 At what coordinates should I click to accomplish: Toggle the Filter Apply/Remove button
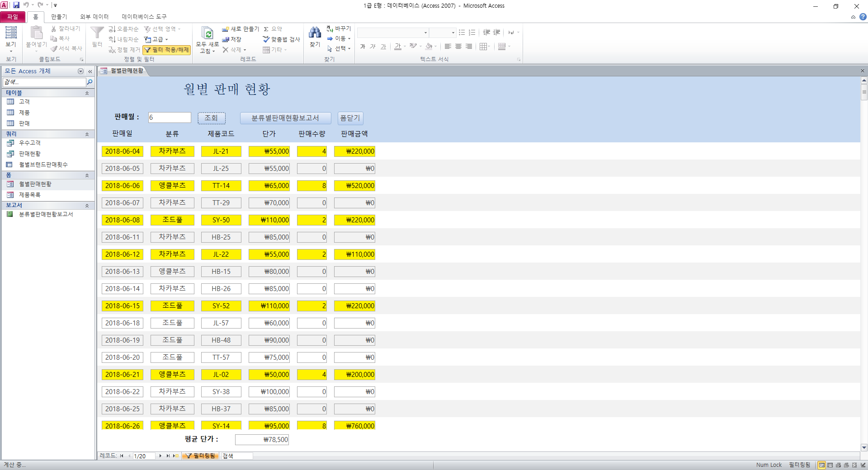(x=167, y=50)
